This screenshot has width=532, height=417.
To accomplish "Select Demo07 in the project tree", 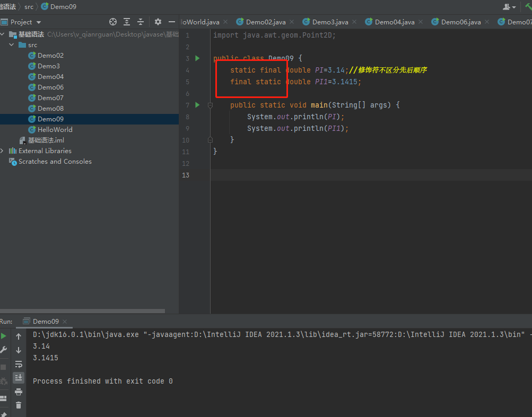I will click(x=50, y=97).
